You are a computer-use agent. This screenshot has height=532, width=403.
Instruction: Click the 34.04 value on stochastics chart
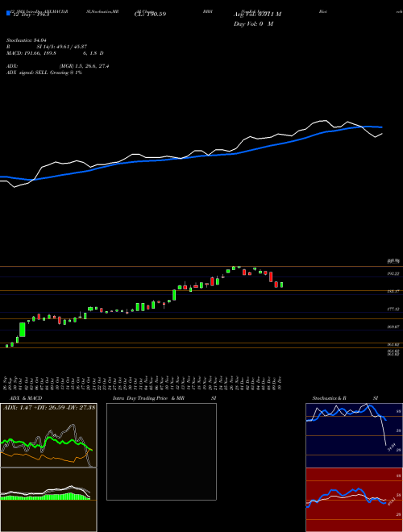coord(392,447)
